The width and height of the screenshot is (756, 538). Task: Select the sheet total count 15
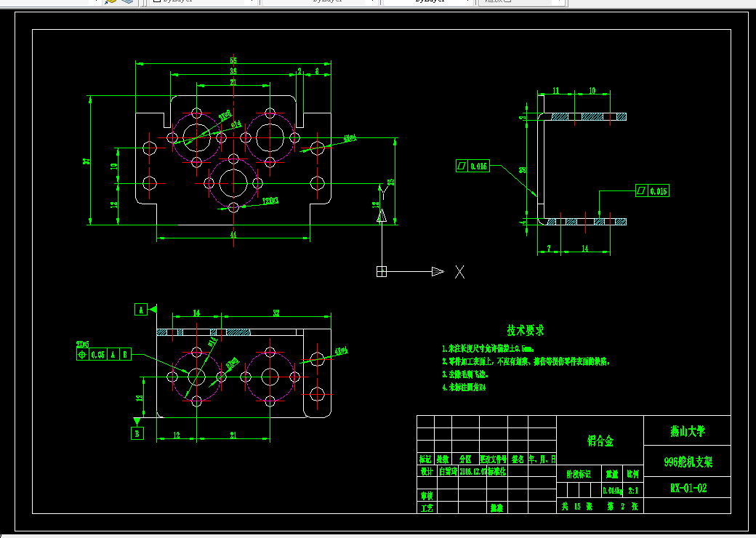point(577,506)
